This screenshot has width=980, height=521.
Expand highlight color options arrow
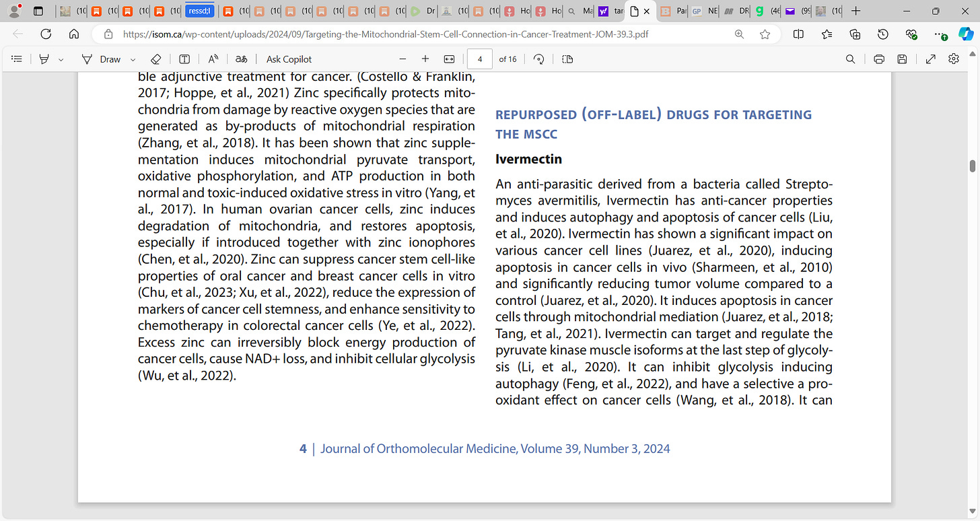(61, 59)
